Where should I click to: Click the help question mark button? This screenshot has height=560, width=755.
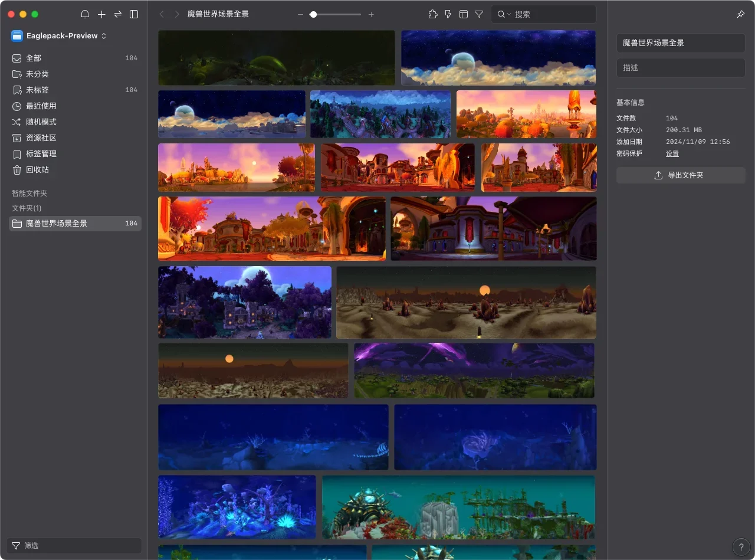[x=741, y=547]
